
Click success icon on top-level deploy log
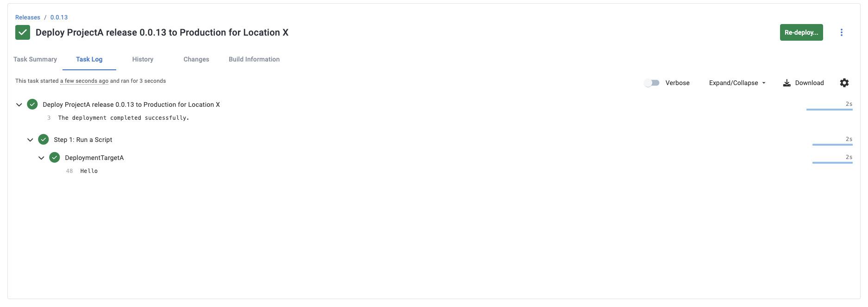tap(32, 104)
